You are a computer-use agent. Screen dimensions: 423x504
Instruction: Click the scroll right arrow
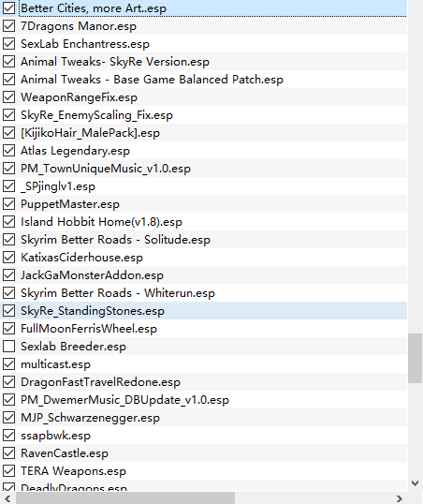(400, 498)
